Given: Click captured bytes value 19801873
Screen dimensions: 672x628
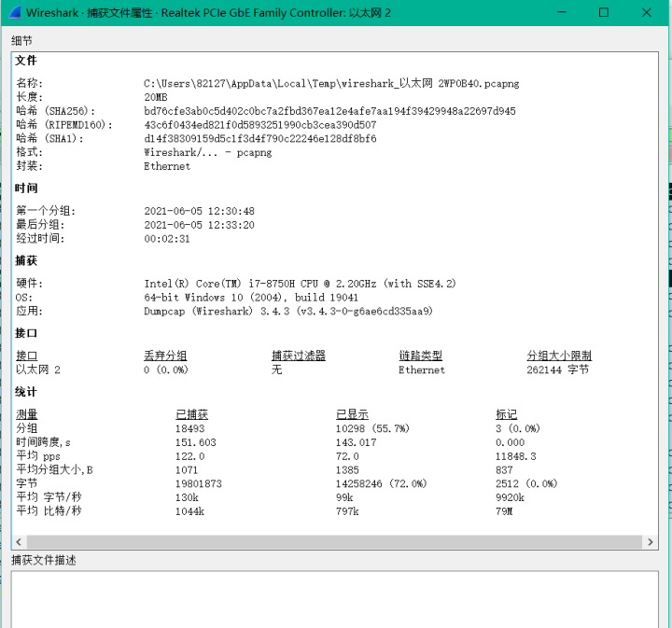Looking at the screenshot, I should coord(199,483).
